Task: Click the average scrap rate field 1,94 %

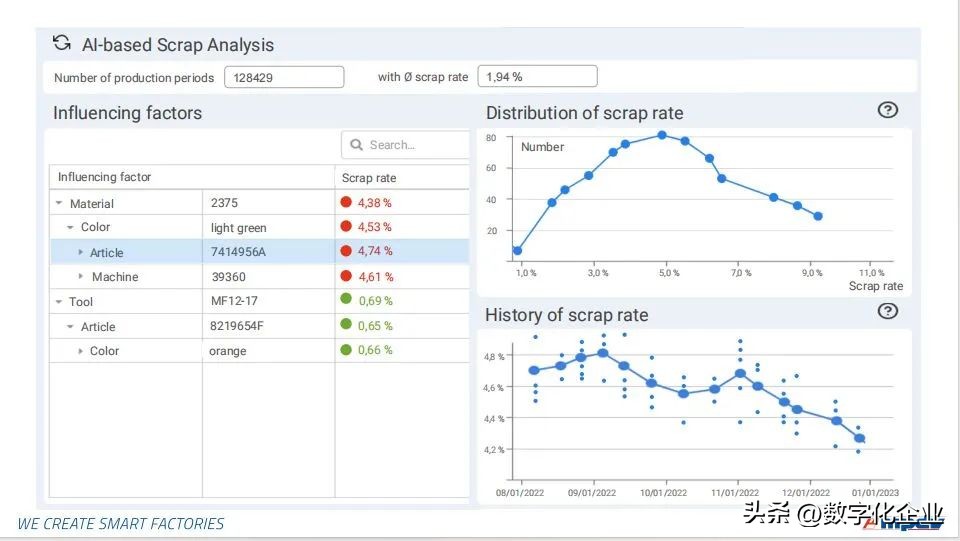Action: coord(537,77)
